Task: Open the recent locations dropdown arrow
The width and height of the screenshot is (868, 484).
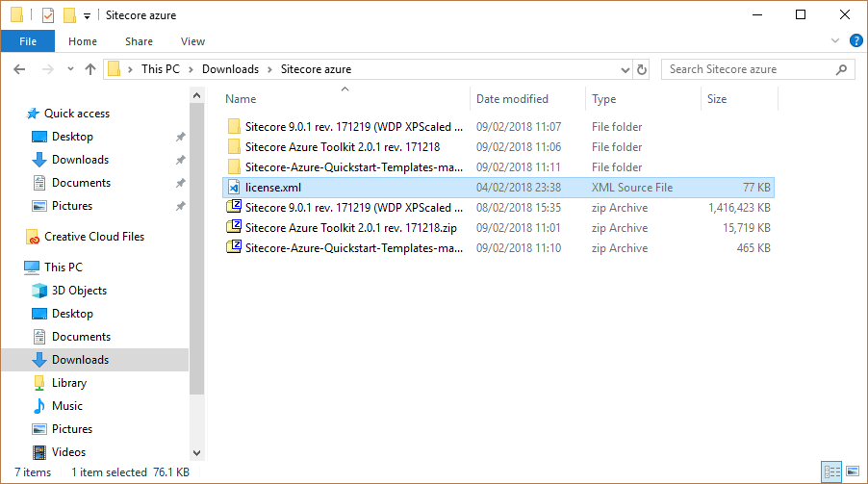Action: tap(70, 69)
